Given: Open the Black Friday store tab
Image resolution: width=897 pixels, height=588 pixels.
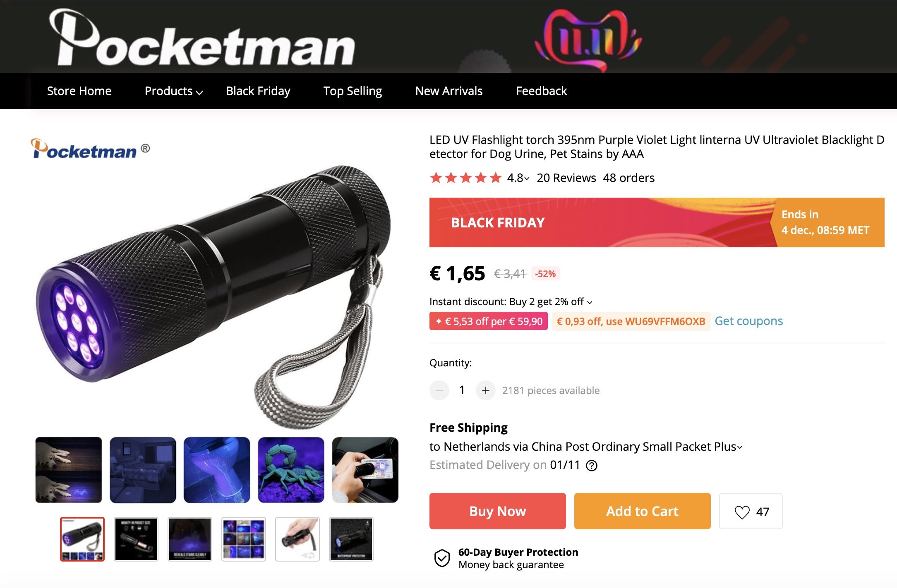Looking at the screenshot, I should tap(258, 91).
